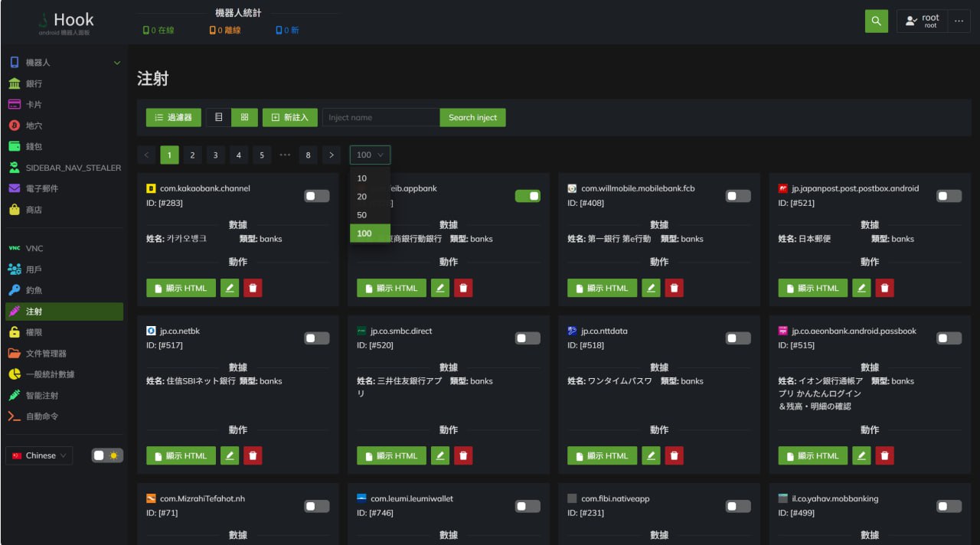The width and height of the screenshot is (980, 545).
Task: Open the 文件管理器 sidebar item
Action: pyautogui.click(x=46, y=354)
